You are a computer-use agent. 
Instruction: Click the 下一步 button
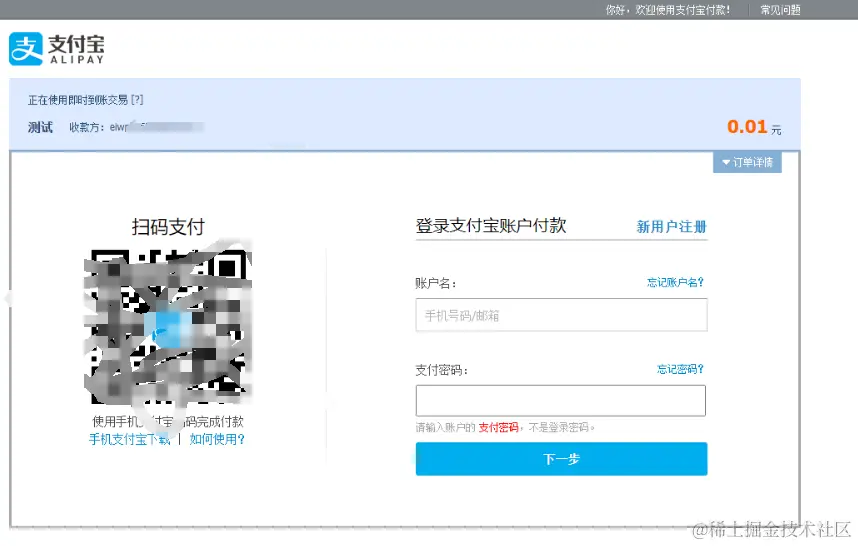tap(561, 459)
